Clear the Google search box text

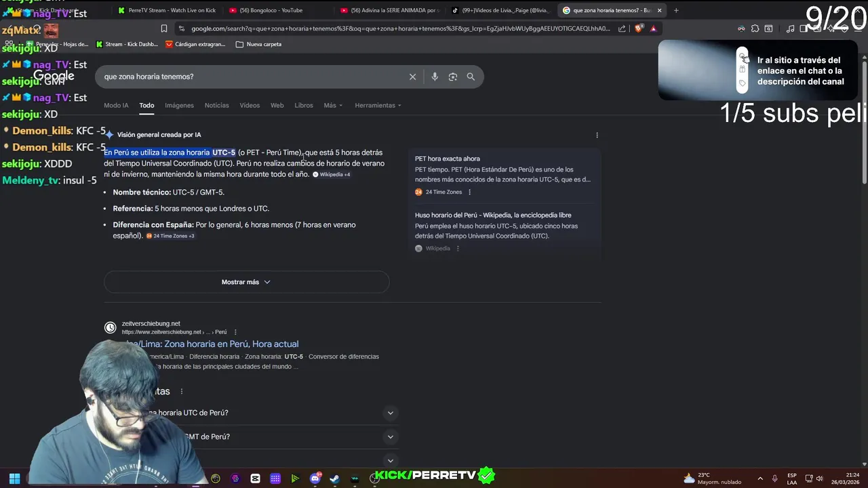412,77
